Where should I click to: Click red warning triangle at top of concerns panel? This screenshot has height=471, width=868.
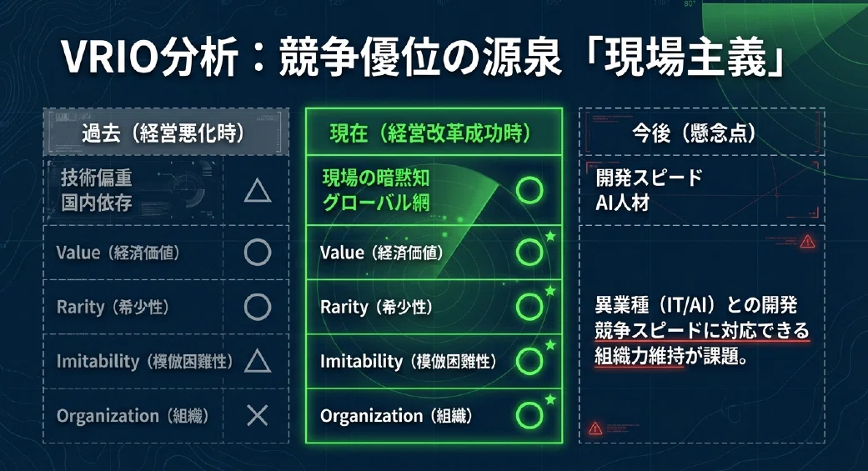[808, 241]
